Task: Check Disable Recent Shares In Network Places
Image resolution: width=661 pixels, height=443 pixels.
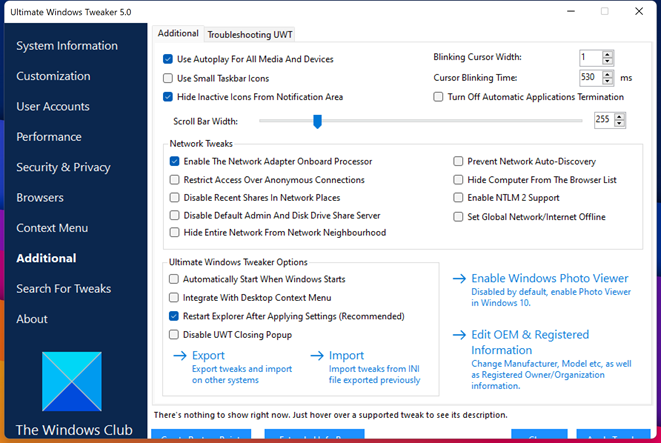Action: pyautogui.click(x=175, y=197)
